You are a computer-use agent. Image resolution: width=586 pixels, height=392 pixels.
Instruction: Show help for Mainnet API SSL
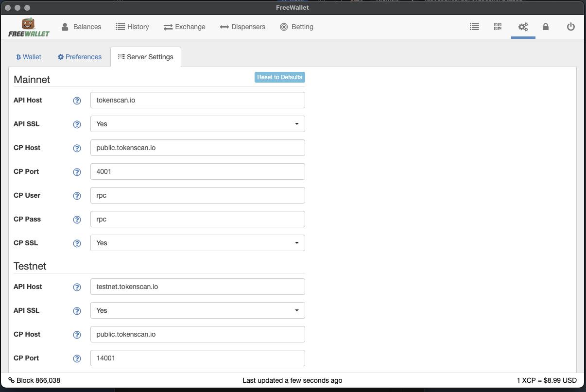[x=77, y=124]
